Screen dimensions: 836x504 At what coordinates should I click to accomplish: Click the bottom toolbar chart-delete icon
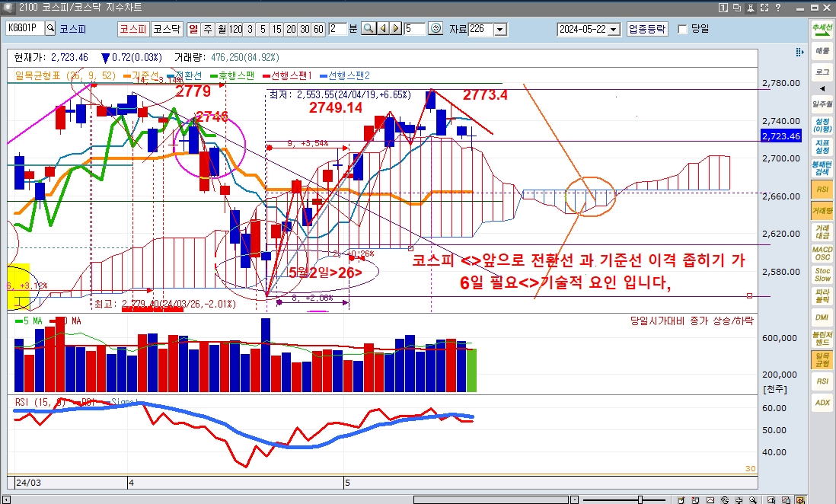[771, 499]
